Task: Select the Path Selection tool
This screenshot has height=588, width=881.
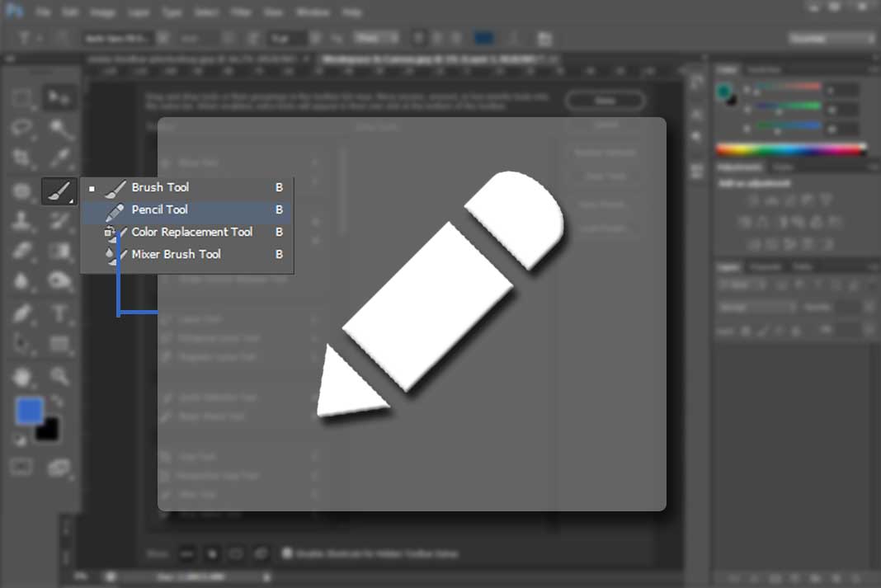Action: pyautogui.click(x=22, y=343)
